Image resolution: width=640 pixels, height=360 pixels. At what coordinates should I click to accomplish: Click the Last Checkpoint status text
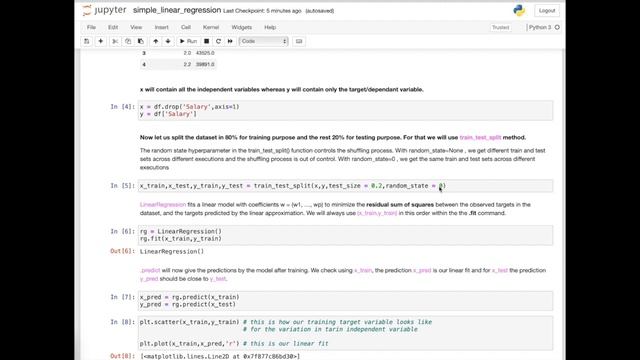(x=262, y=11)
